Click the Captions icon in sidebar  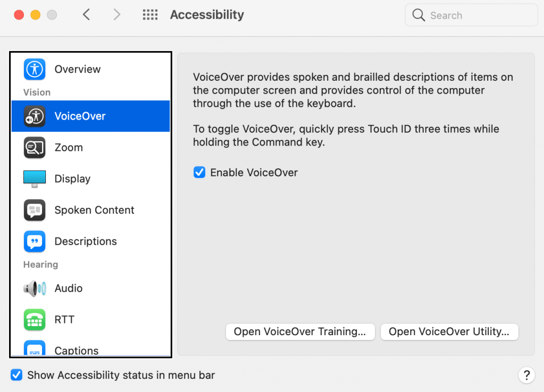[x=35, y=348]
